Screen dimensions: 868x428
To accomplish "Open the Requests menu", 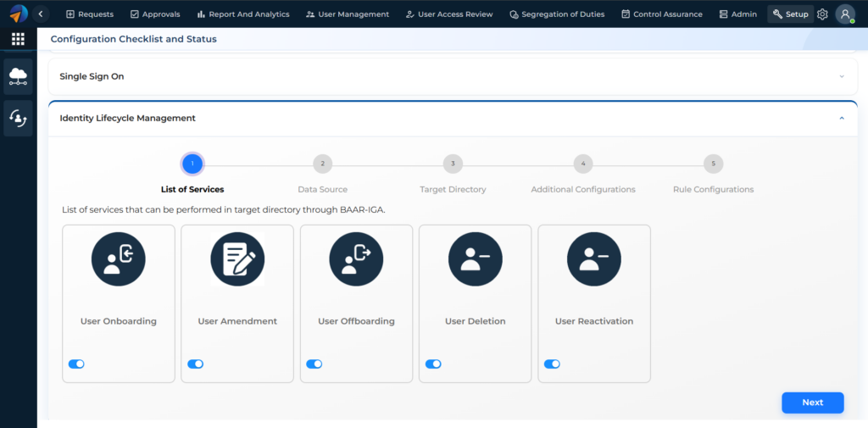I will click(90, 14).
